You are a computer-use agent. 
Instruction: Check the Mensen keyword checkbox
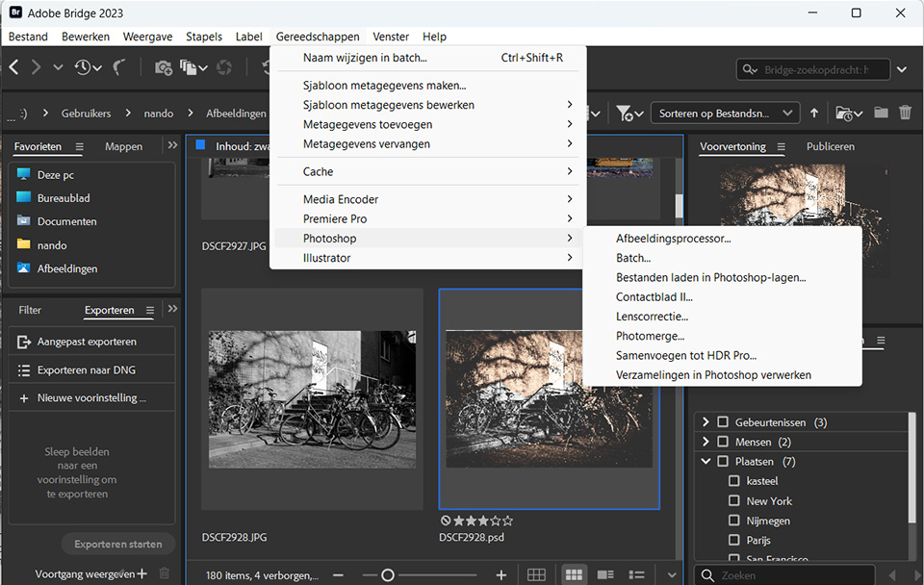723,442
